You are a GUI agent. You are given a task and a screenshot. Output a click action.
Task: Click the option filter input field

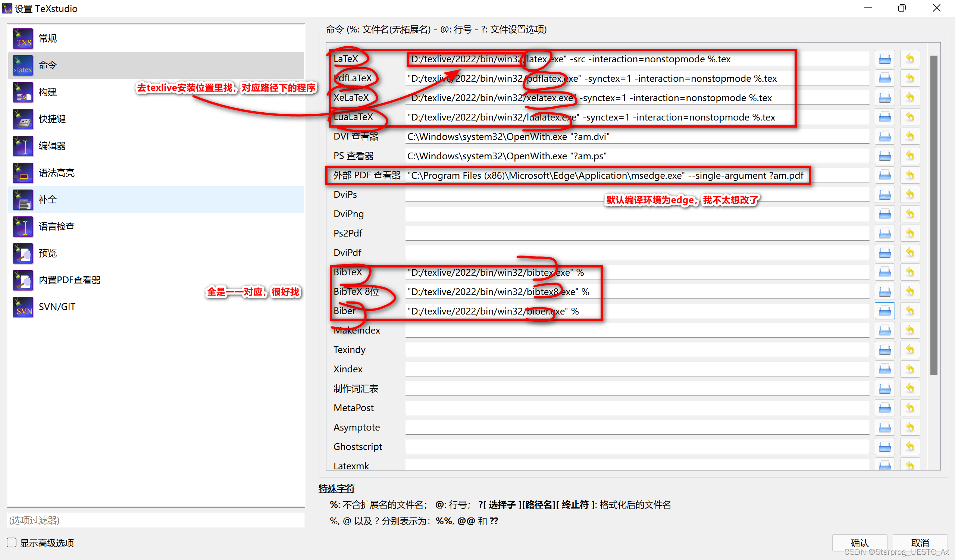click(x=156, y=520)
